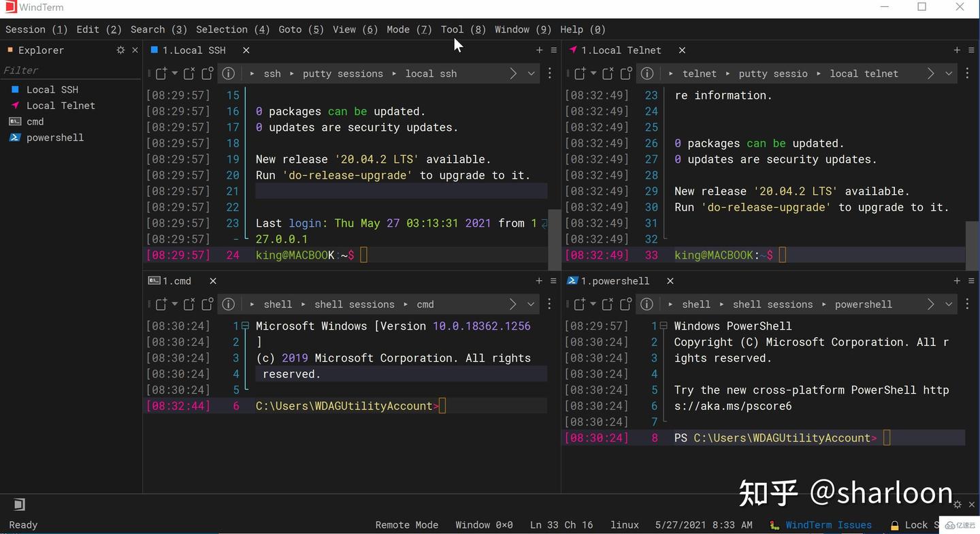
Task: Click the close-session icon in cmd pane toolbar
Action: [189, 304]
